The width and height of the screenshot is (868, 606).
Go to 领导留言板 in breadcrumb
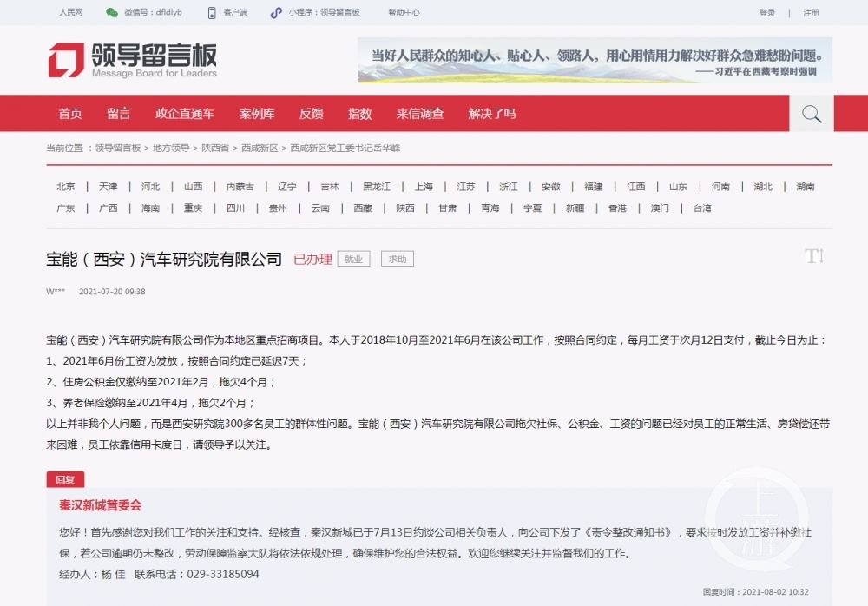tap(118, 148)
